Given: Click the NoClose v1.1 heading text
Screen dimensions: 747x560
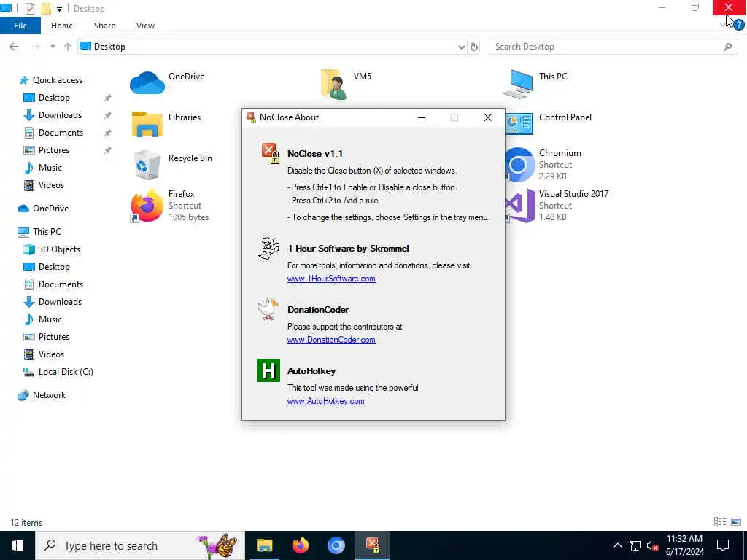Looking at the screenshot, I should 315,153.
